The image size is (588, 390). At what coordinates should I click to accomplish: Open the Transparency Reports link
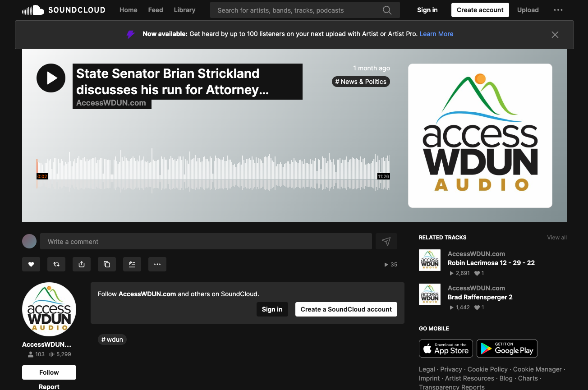452,387
